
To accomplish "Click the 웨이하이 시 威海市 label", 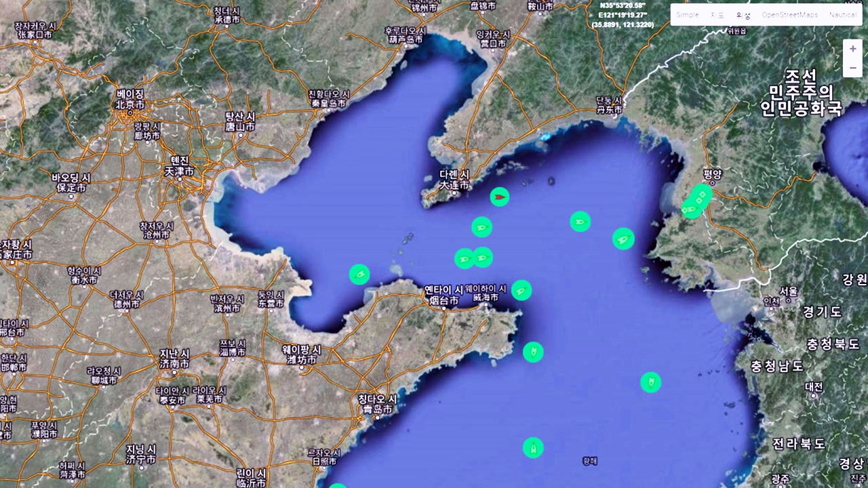I will coord(486,292).
